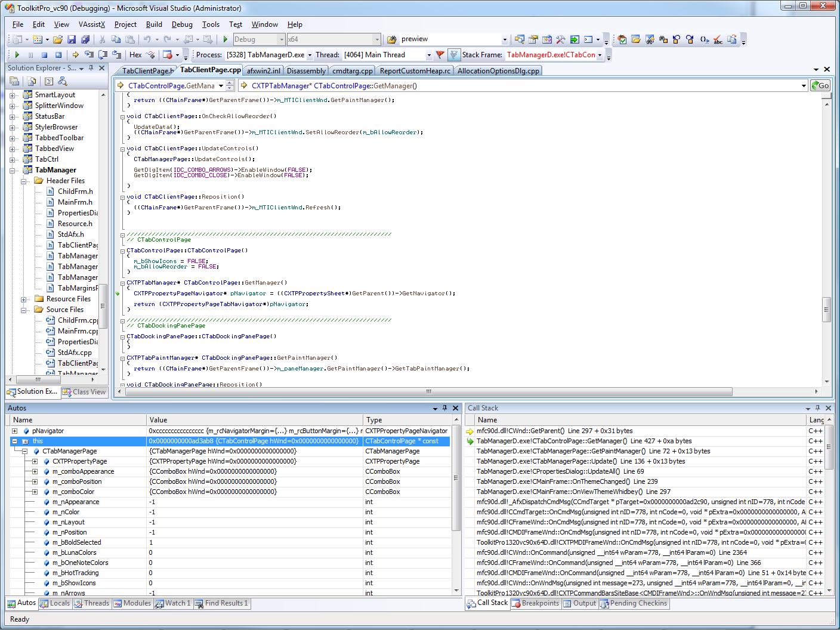Start debugging with the green arrow beside Debug

point(226,39)
